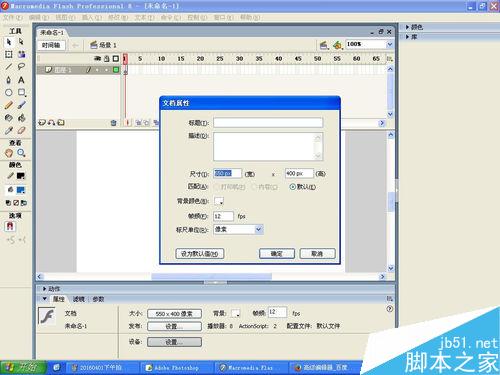Screen dimensions: 500x375
Task: Open the Insert menu
Action: [x=92, y=17]
